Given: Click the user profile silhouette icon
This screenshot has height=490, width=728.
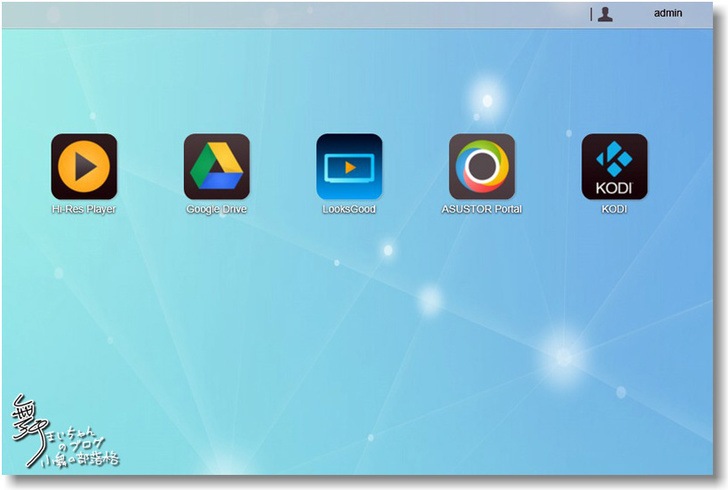Looking at the screenshot, I should pyautogui.click(x=605, y=14).
